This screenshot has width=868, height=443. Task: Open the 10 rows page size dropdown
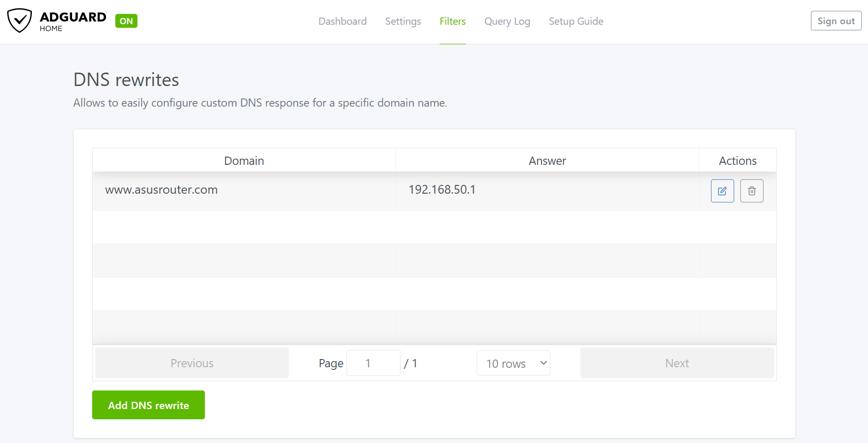point(513,363)
